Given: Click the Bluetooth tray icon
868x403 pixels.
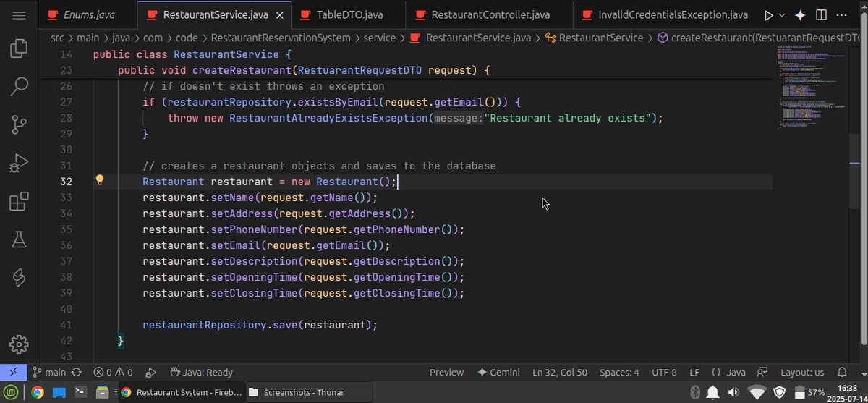Looking at the screenshot, I should [695, 392].
